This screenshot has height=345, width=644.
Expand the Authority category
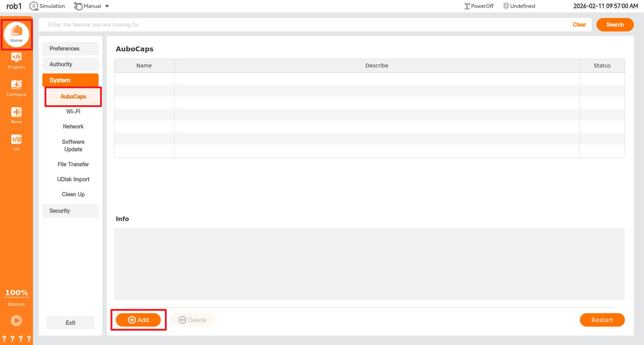point(70,64)
